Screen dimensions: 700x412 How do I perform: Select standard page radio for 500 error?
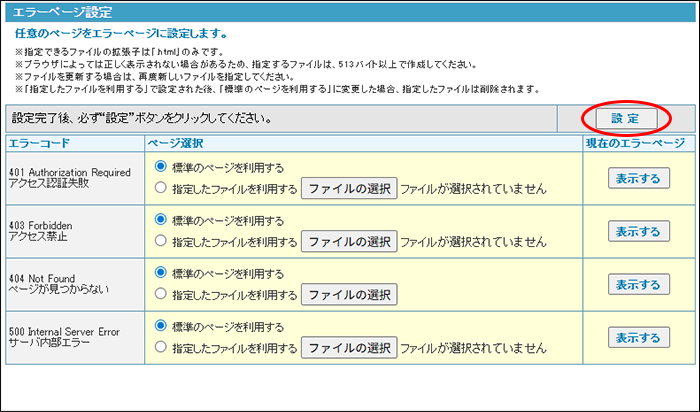coord(161,326)
